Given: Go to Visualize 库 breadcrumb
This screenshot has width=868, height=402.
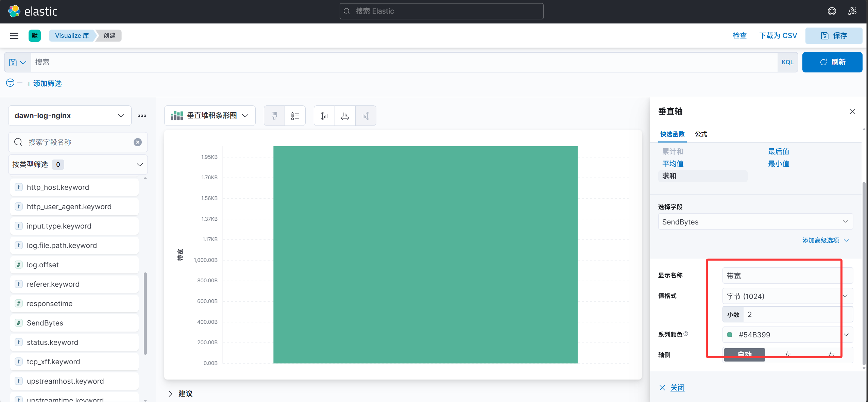Looking at the screenshot, I should pyautogui.click(x=72, y=36).
